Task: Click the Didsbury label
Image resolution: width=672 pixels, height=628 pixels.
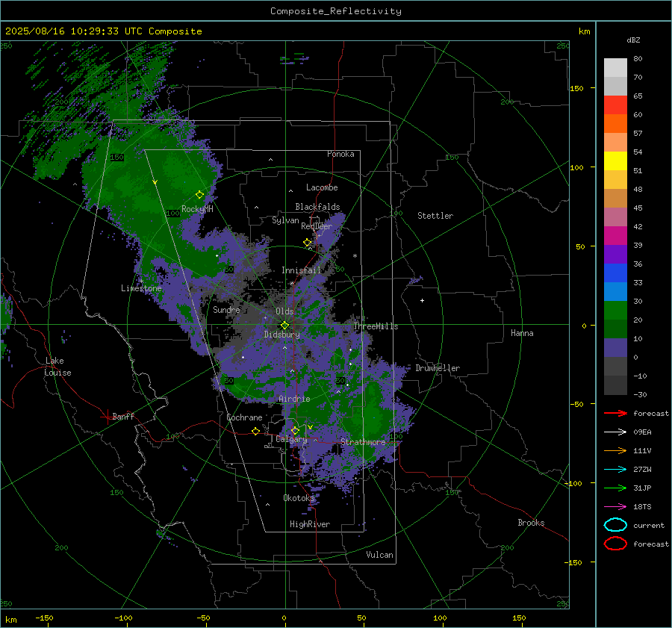Action: [281, 335]
